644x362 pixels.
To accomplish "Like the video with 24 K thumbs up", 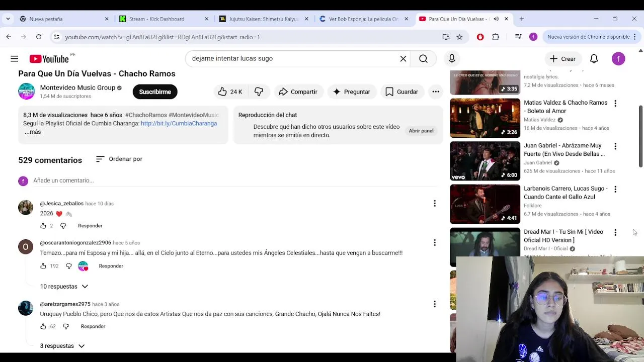I will click(x=230, y=92).
